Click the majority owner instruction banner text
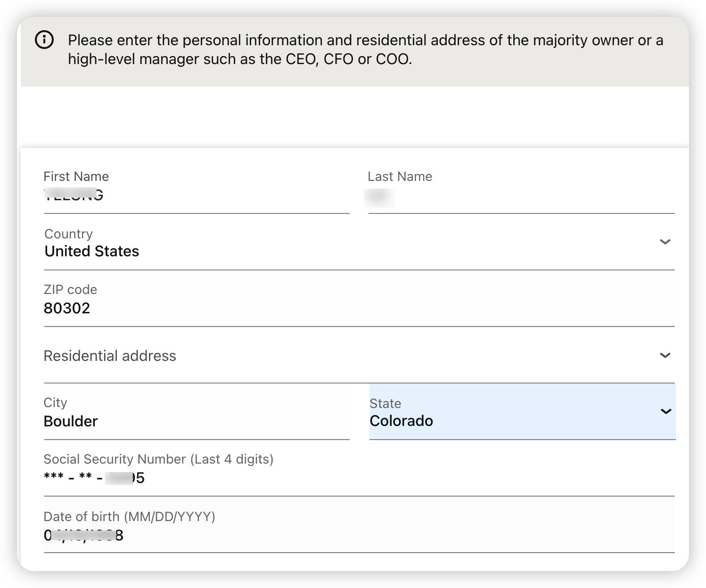Screen dimensions: 706x588 coord(365,49)
